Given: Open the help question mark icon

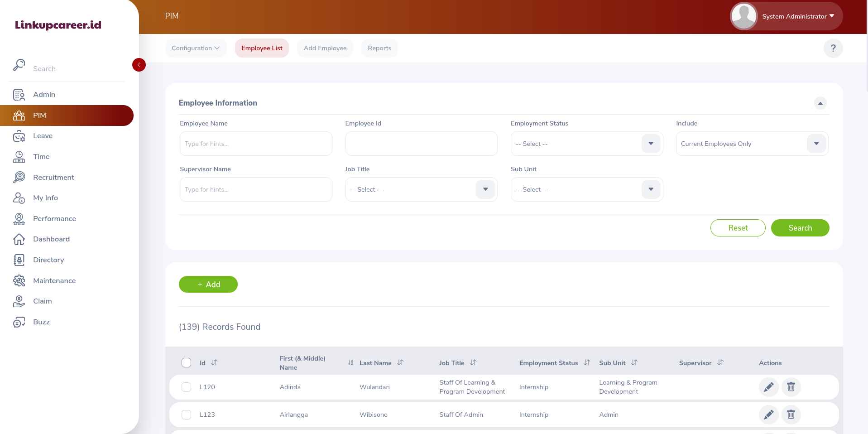Looking at the screenshot, I should click(x=833, y=48).
